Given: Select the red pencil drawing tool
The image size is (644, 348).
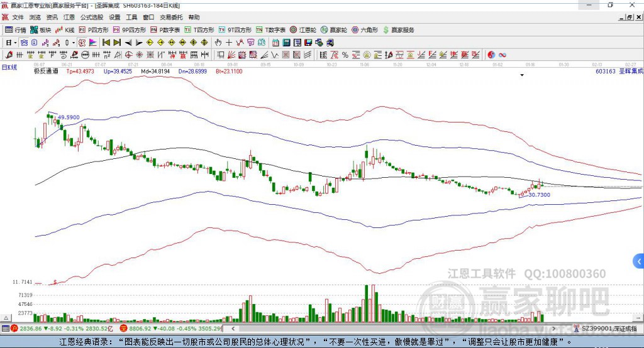Looking at the screenshot, I should click(9, 55).
